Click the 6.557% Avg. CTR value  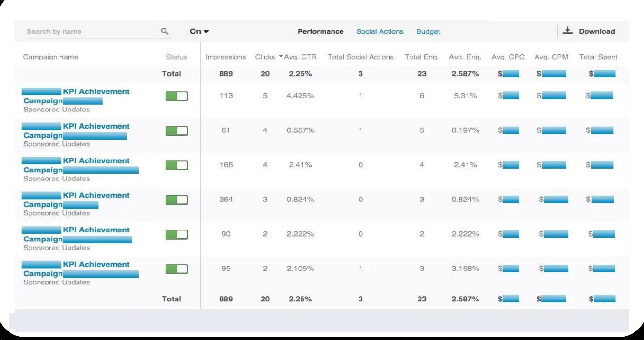tap(300, 130)
